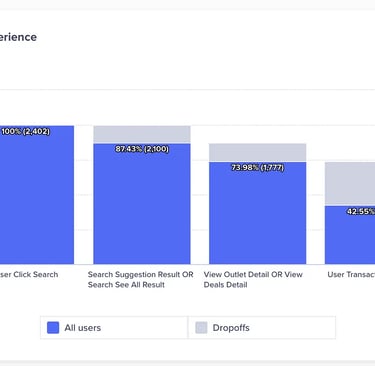Click the Search Suggestion Result OR Search See All Result label
Viewport: 375px width, 366px height.
point(140,280)
